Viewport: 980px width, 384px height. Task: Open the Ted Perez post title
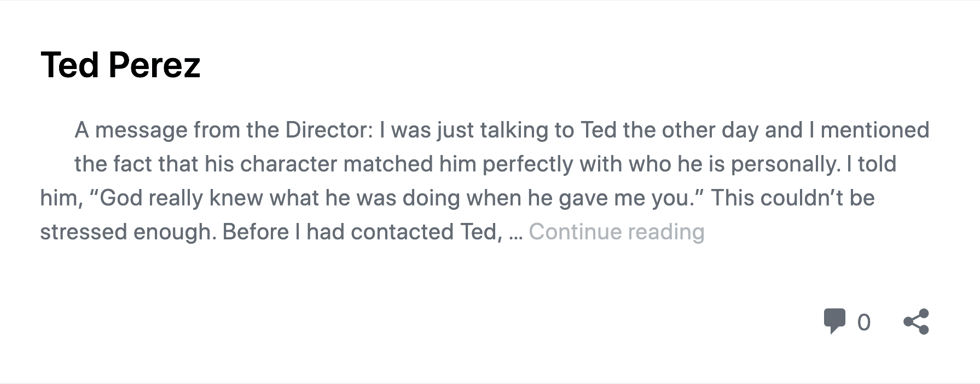tap(120, 65)
